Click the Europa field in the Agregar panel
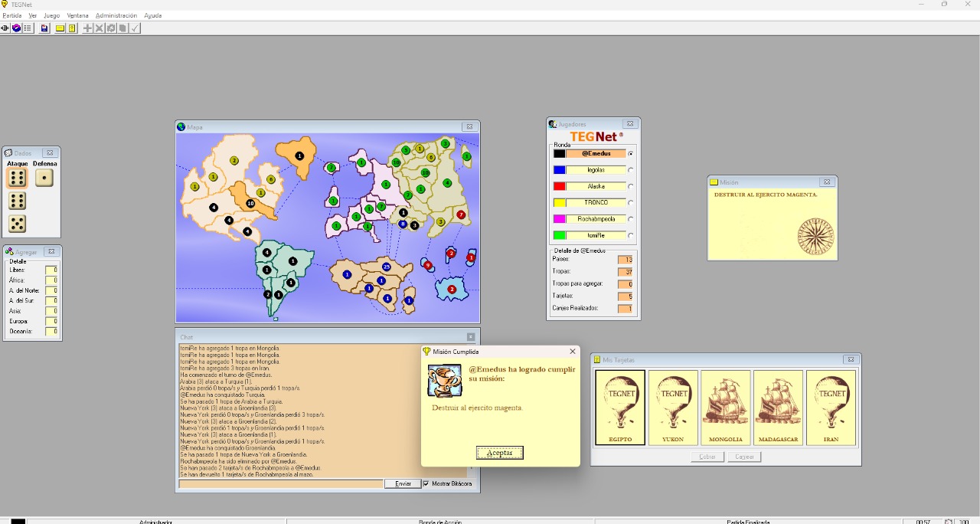Screen dimensions: 980x524 click(51, 321)
